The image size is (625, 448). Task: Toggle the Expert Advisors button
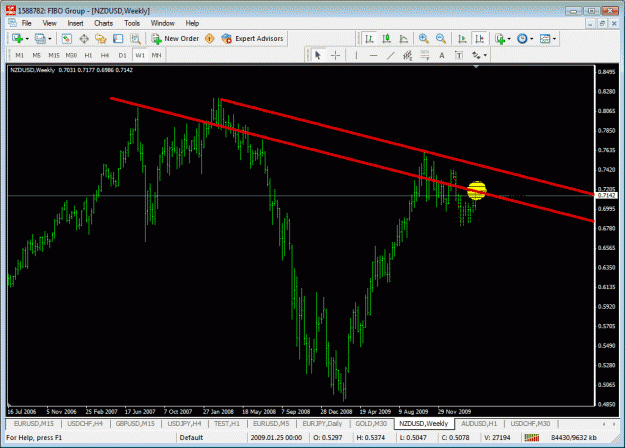(x=253, y=39)
